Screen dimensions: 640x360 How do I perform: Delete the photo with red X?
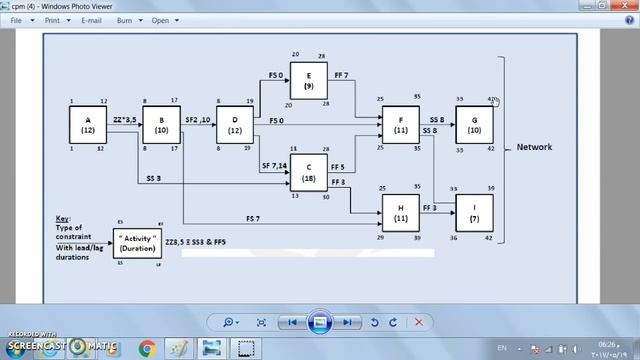click(419, 322)
